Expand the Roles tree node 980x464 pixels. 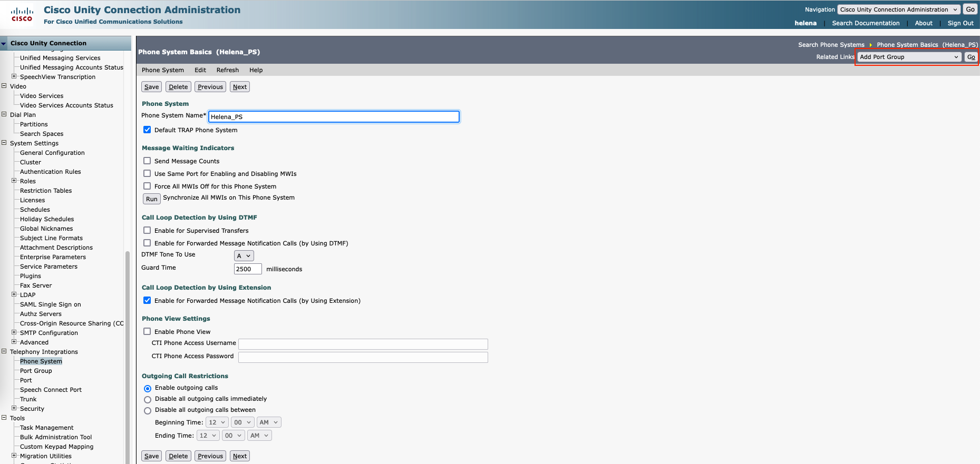14,181
